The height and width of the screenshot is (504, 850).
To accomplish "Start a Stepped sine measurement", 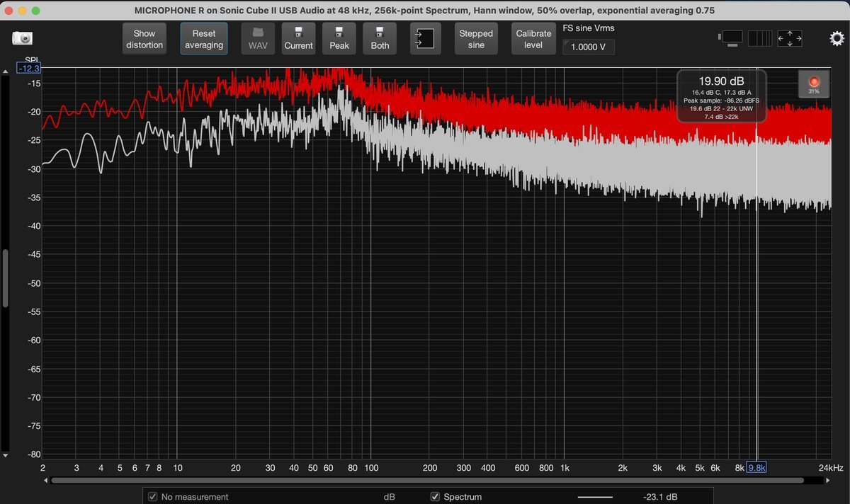I will [x=476, y=39].
